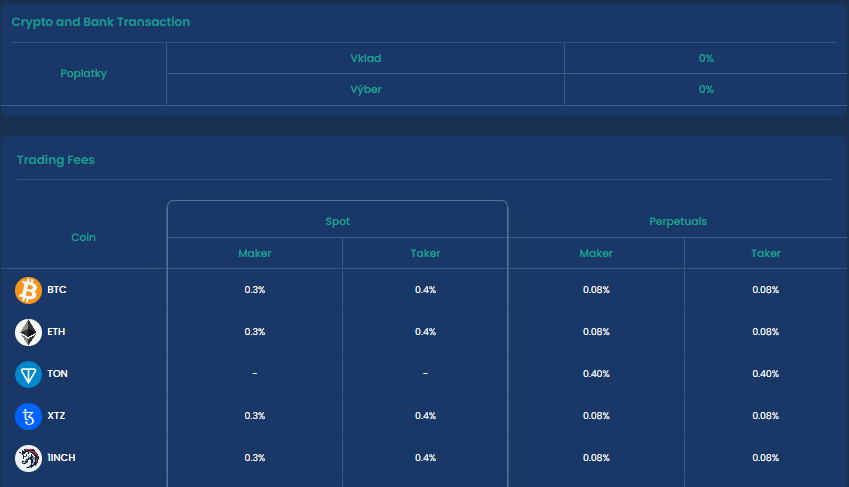Click the BTC coin label
The height and width of the screenshot is (487, 849).
(x=57, y=290)
